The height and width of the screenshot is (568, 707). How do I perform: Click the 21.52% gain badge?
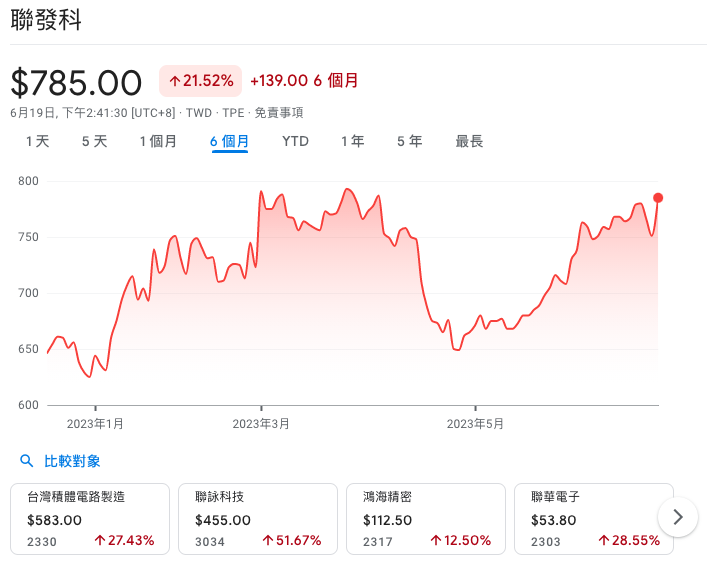click(x=201, y=81)
